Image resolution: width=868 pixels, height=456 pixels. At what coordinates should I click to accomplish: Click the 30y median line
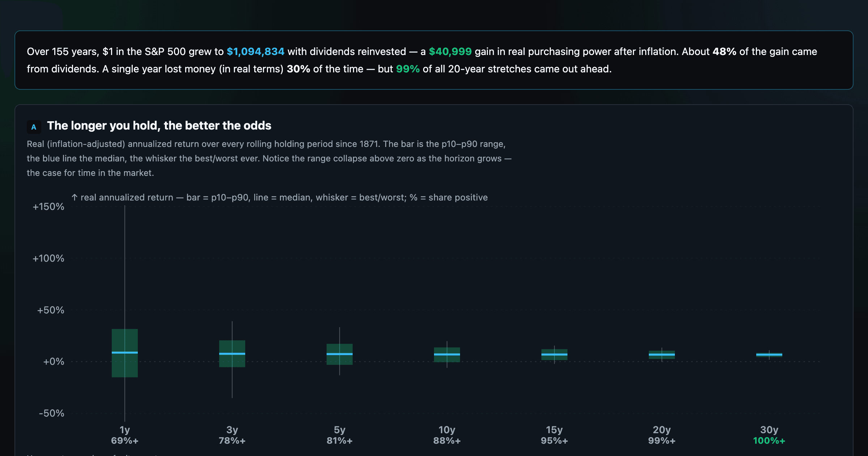click(769, 355)
